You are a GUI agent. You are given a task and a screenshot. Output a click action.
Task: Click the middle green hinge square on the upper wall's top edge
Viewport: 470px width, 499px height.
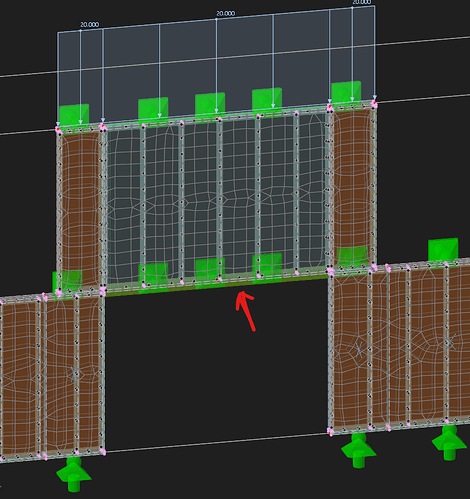click(x=210, y=104)
